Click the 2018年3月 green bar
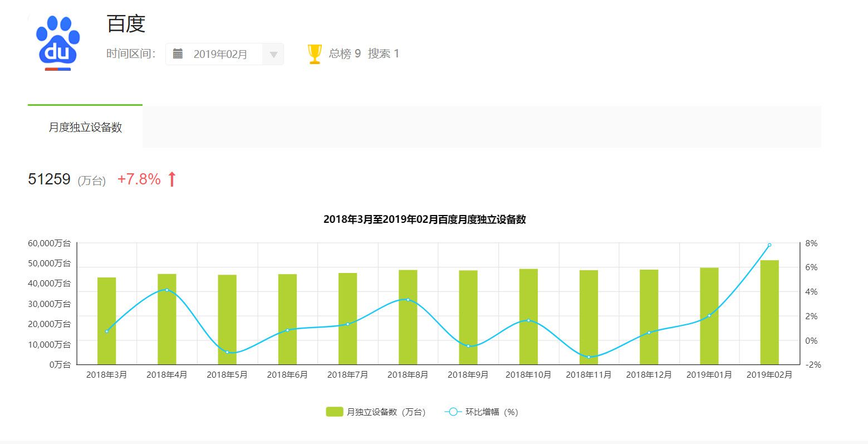 point(106,321)
